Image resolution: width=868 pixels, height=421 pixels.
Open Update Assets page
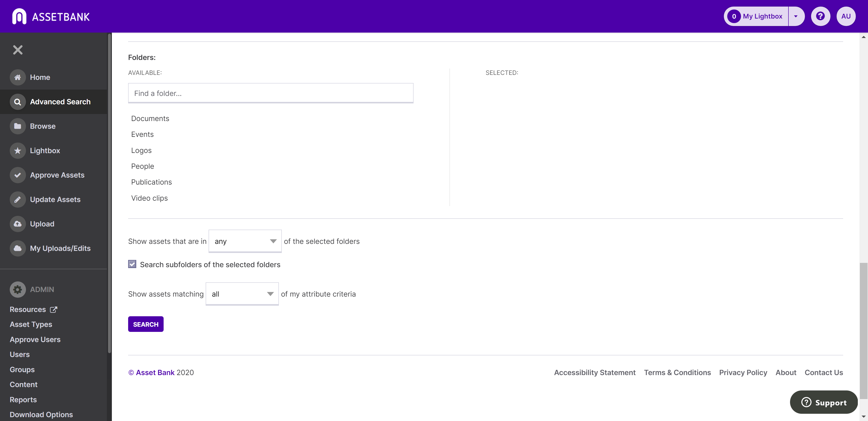[55, 199]
